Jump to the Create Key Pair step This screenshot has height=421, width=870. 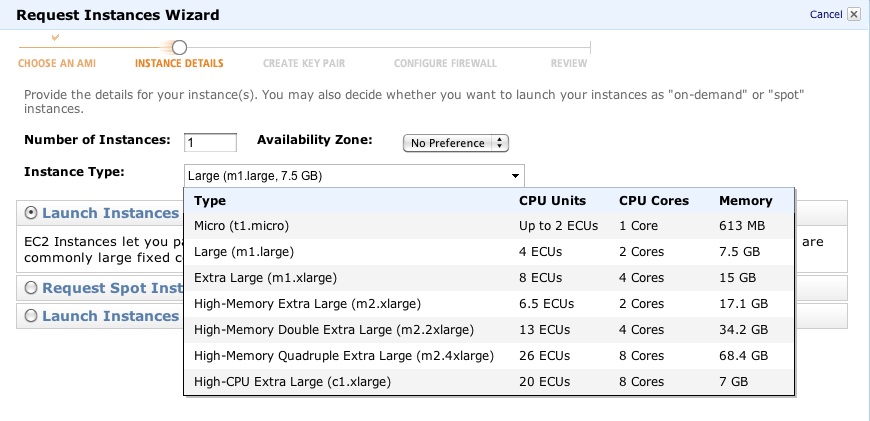[304, 63]
